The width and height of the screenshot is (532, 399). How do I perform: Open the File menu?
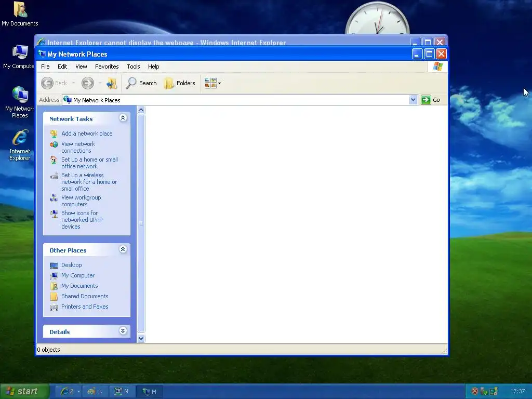point(45,66)
